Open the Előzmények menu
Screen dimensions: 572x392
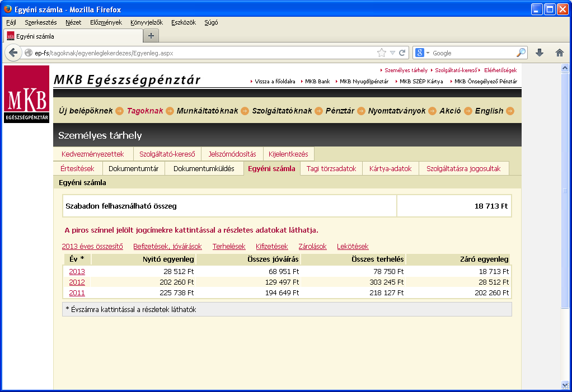[106, 22]
